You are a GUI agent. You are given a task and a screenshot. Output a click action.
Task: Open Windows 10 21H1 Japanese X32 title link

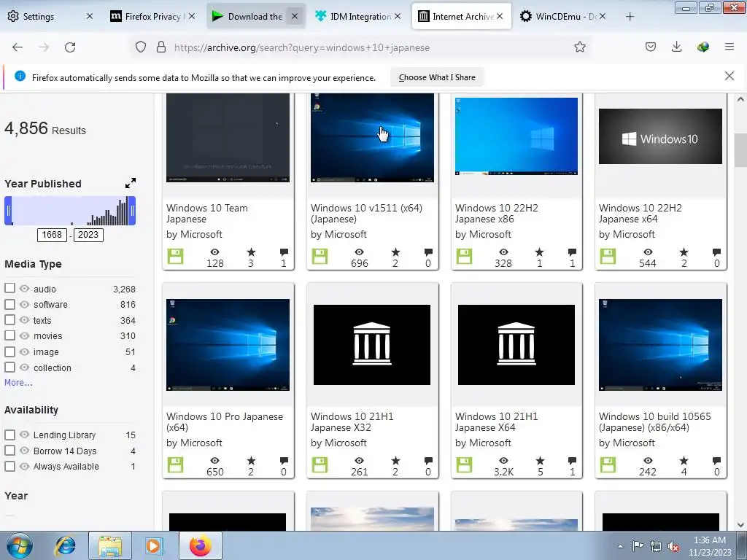[352, 422]
